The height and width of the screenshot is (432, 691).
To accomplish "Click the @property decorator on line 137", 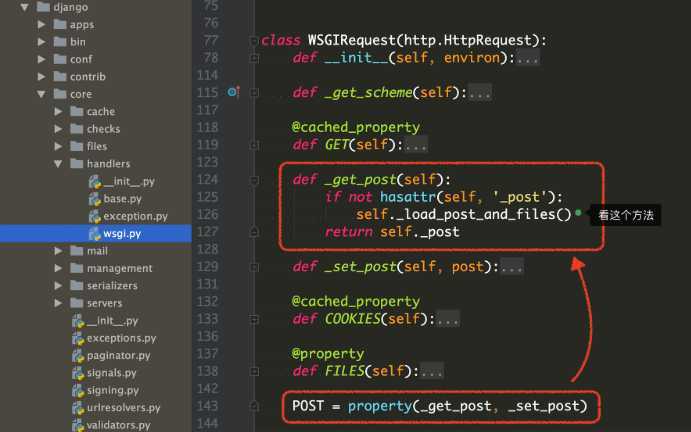I will tap(327, 354).
